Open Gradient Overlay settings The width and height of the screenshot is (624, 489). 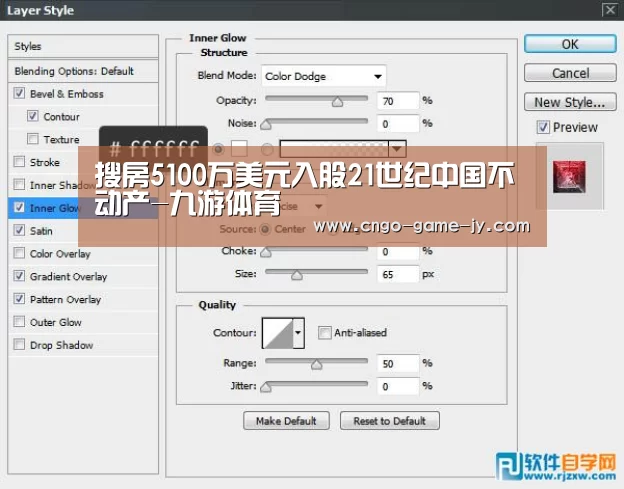click(x=68, y=277)
